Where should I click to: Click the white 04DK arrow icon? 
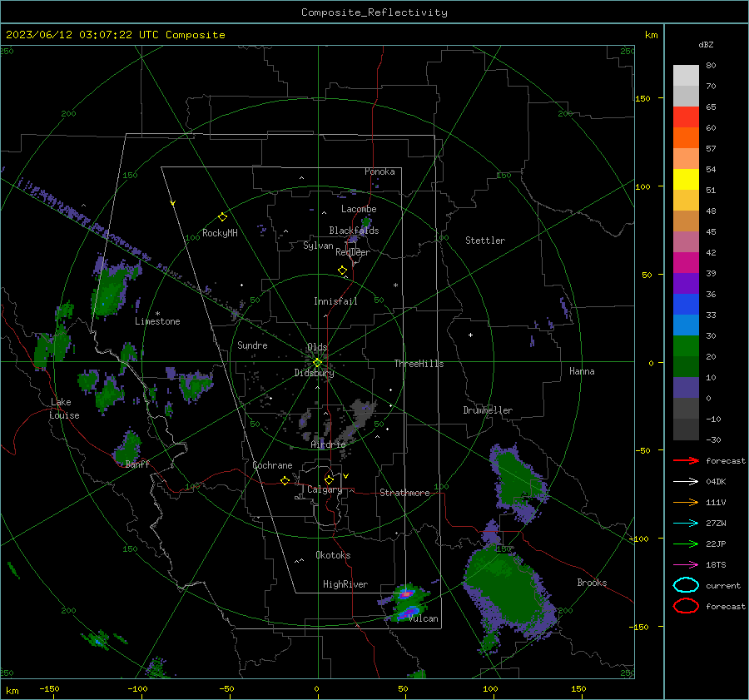point(686,482)
